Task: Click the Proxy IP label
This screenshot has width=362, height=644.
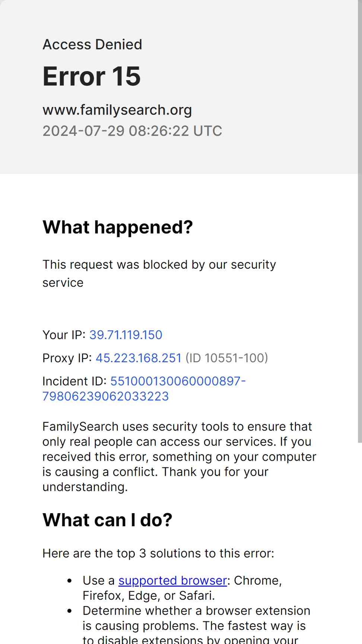Action: click(67, 358)
